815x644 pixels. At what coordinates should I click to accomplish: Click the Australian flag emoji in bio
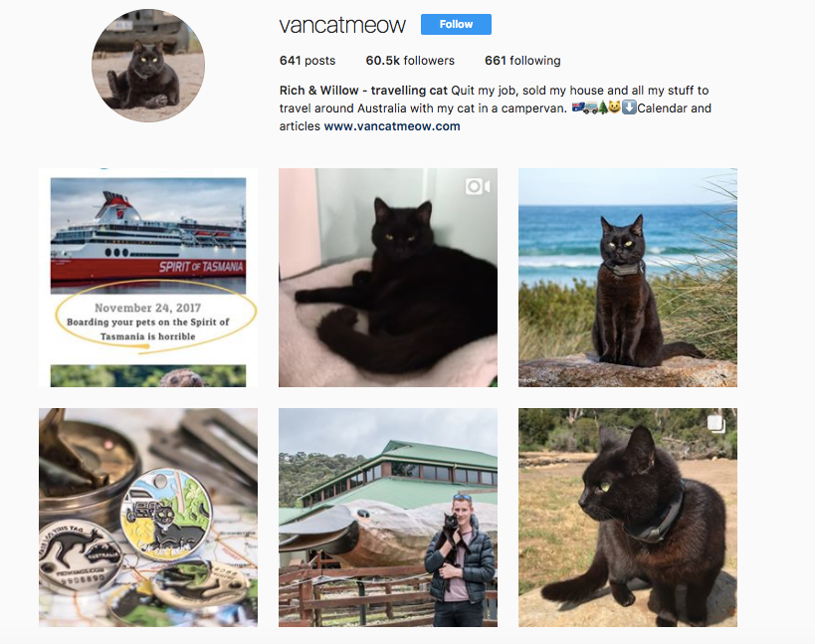pyautogui.click(x=577, y=107)
